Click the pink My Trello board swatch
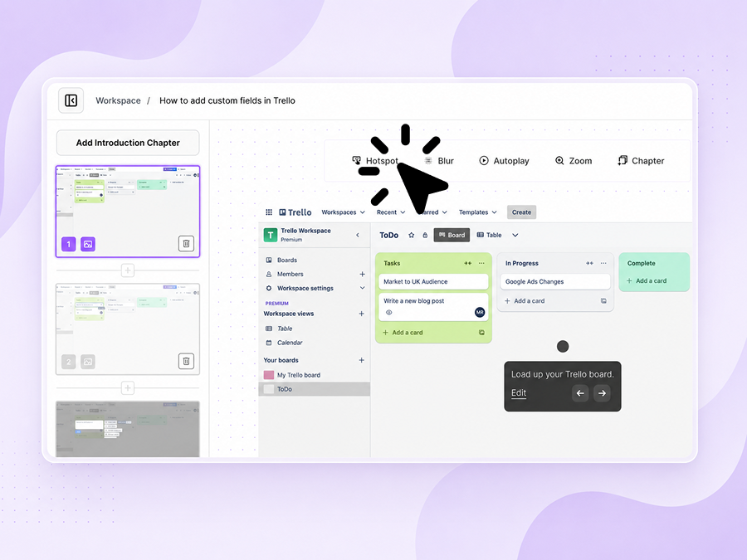This screenshot has height=560, width=747. tap(269, 375)
